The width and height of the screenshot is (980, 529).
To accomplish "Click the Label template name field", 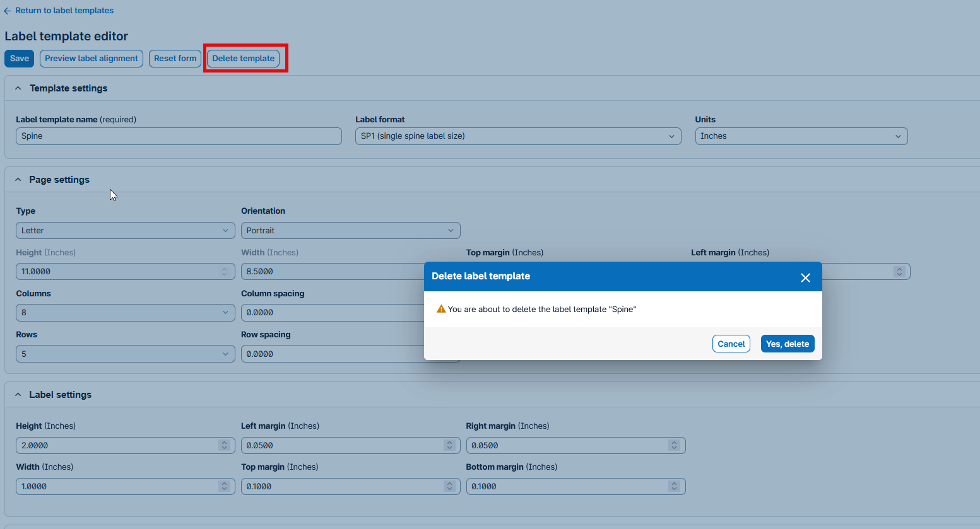I will [x=179, y=136].
